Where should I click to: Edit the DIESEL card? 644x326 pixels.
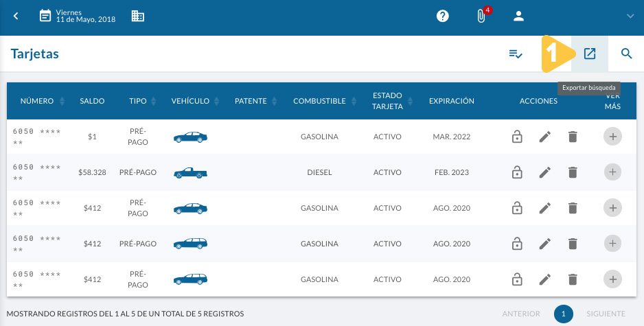[x=545, y=172]
